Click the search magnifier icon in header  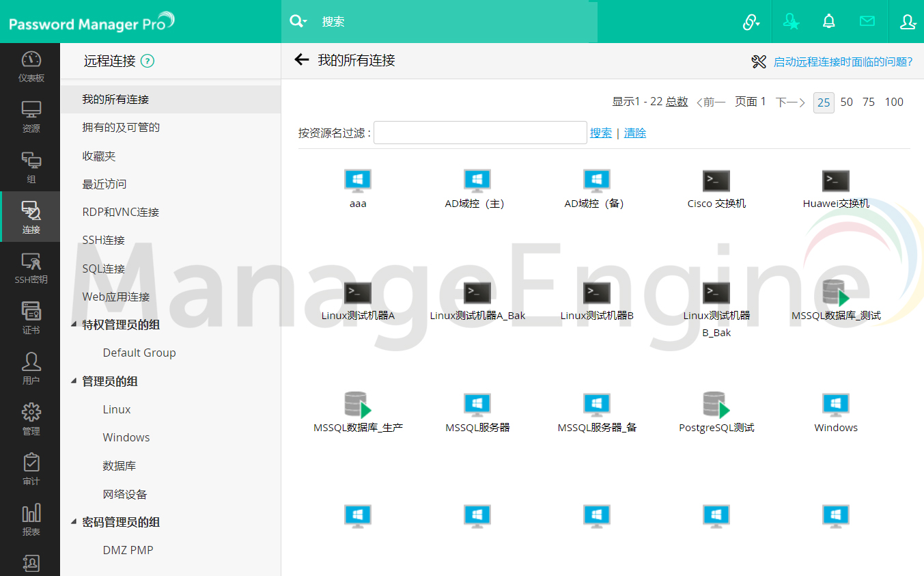tap(296, 21)
